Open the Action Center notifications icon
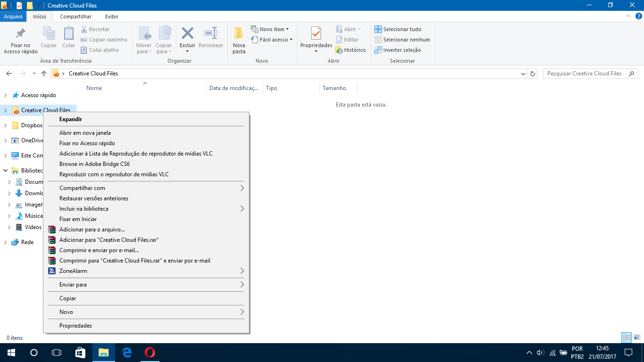Viewport: 644px width, 362px height. 628,353
